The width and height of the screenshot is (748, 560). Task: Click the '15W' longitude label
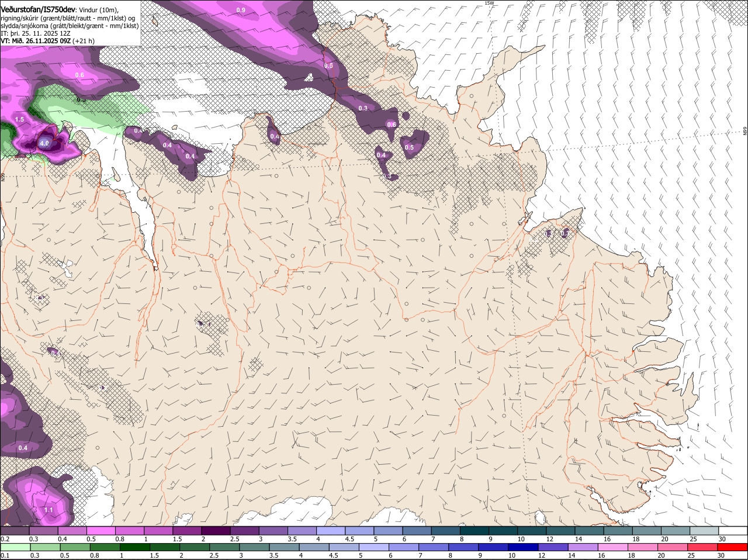489,3
